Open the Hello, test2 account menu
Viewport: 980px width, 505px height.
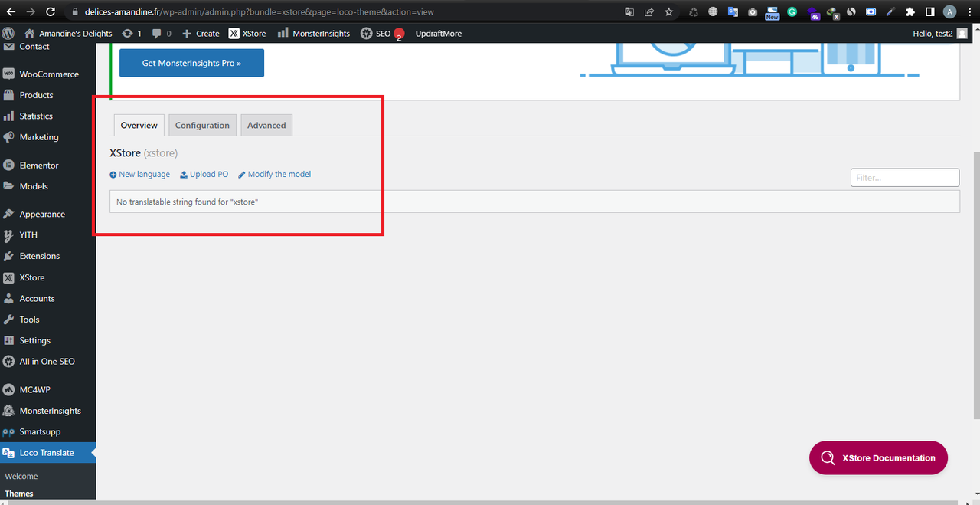[x=940, y=33]
